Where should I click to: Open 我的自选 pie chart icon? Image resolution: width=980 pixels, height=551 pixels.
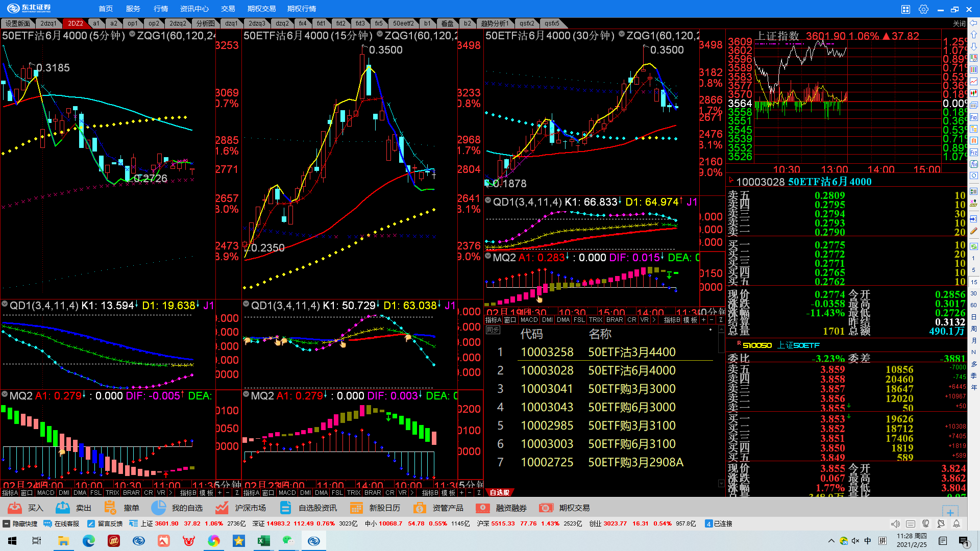pos(159,508)
